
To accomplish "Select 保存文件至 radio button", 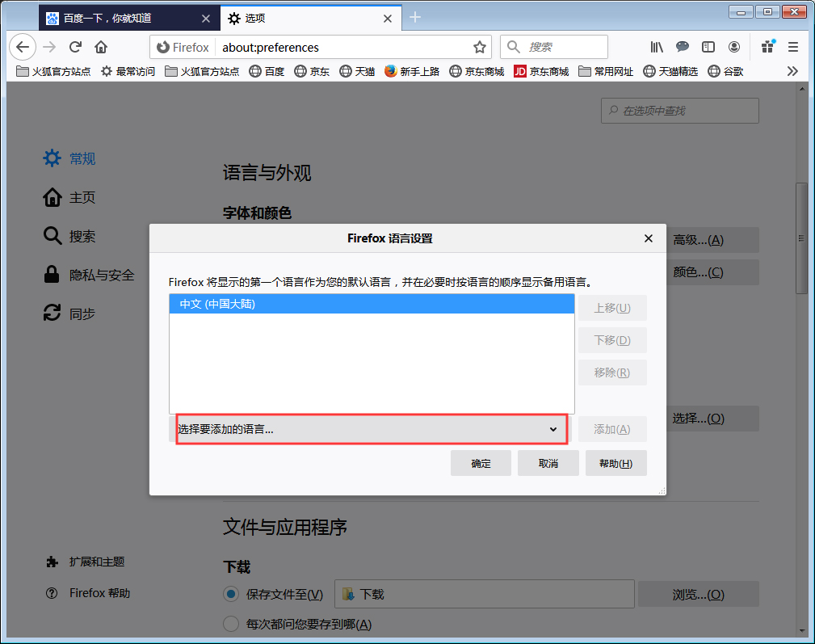I will click(229, 594).
